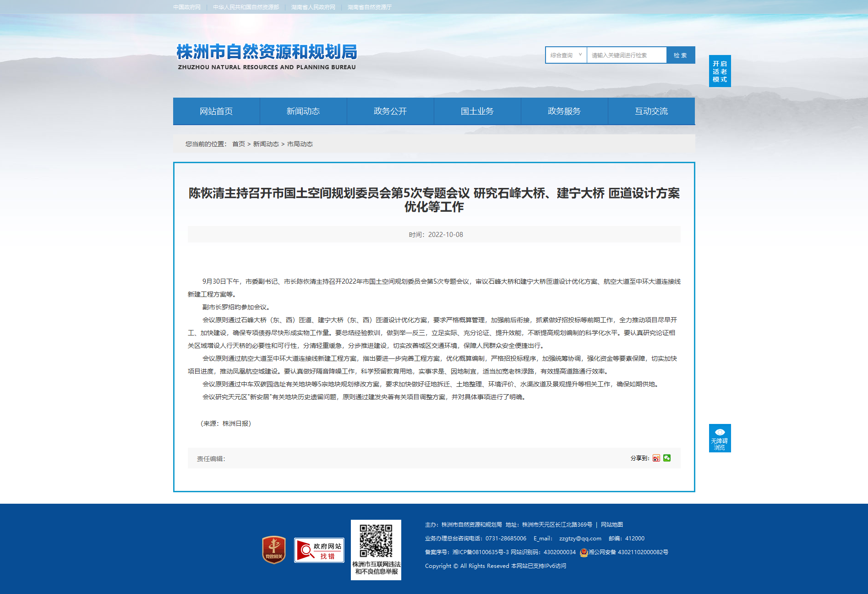
Task: Open the 网站地图 footer link
Action: tap(612, 525)
